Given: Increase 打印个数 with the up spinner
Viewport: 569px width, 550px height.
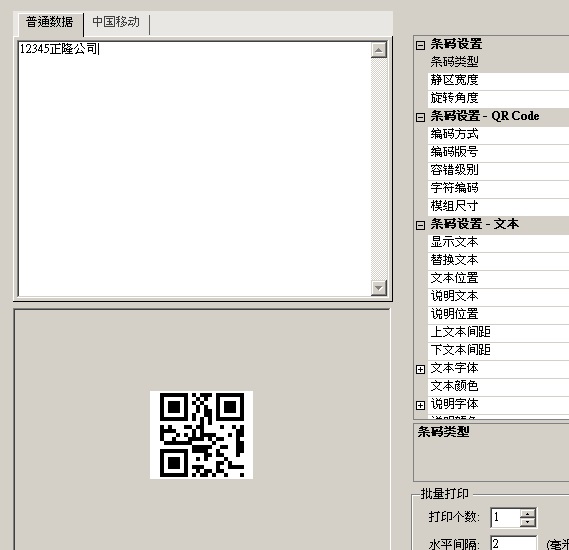Looking at the screenshot, I should coord(528,513).
